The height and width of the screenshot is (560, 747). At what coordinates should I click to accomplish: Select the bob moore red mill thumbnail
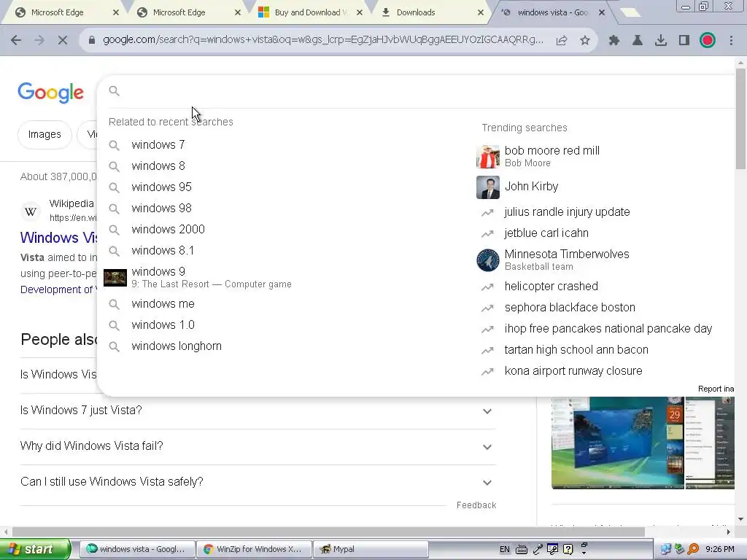click(488, 157)
